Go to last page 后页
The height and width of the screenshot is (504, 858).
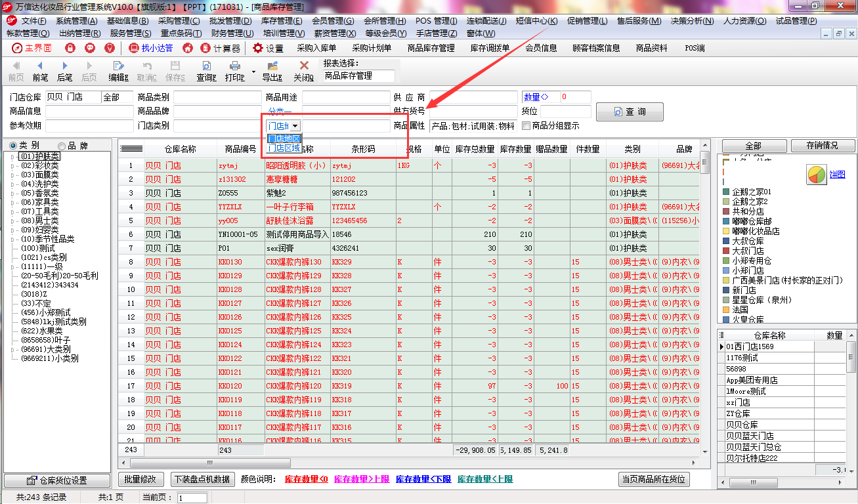(x=89, y=71)
